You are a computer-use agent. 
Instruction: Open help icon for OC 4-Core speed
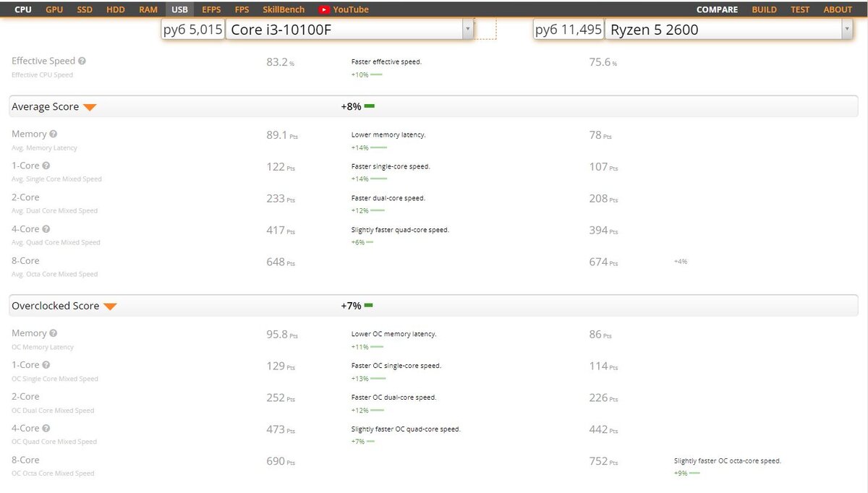[x=46, y=429]
